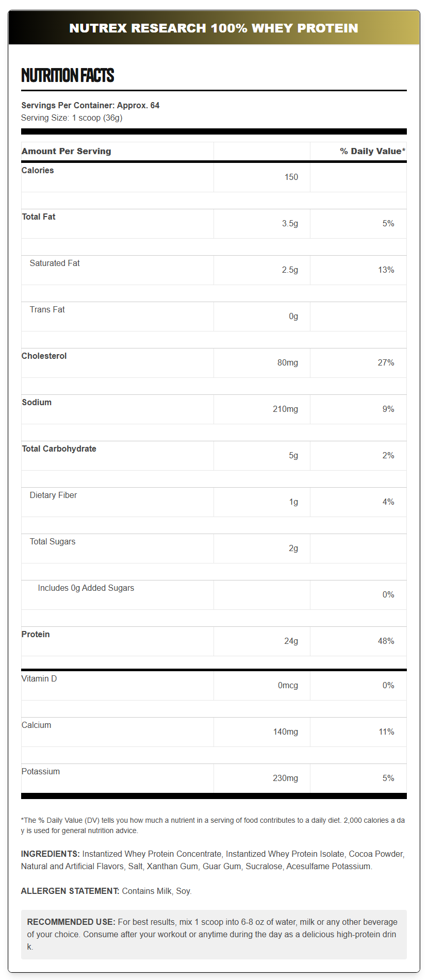The width and height of the screenshot is (428, 980).
Task: Click the Nutrition Facts heading
Action: (68, 75)
